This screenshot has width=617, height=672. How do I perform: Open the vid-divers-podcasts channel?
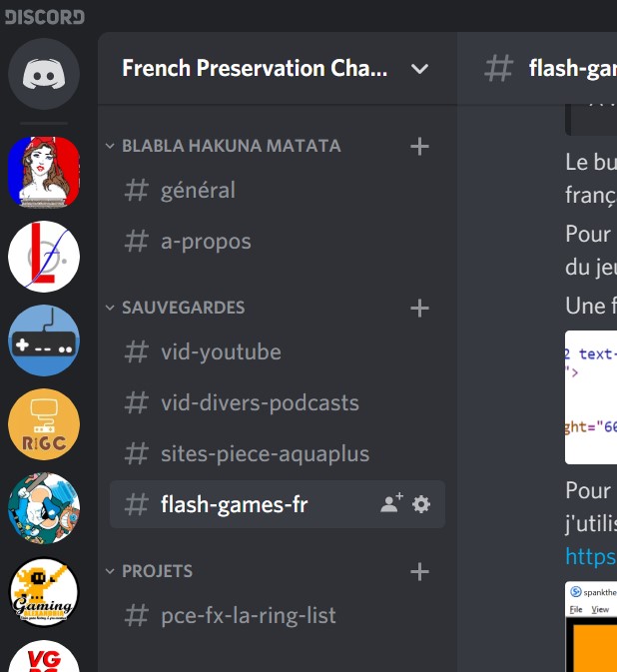click(x=278, y=402)
